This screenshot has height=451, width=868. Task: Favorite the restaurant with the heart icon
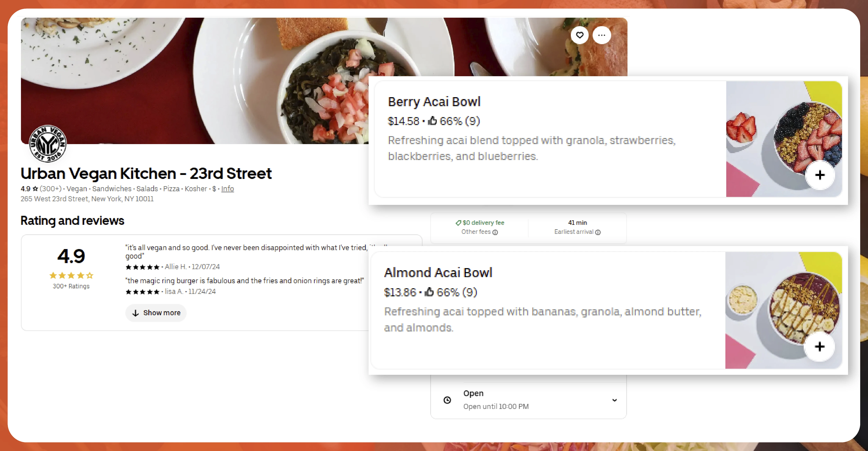point(580,35)
